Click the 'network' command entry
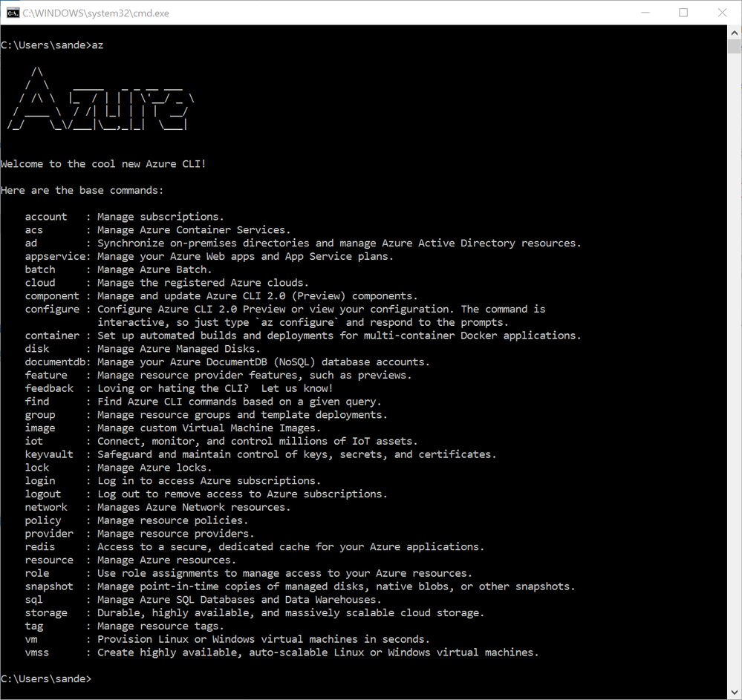742x700 pixels. (x=46, y=507)
